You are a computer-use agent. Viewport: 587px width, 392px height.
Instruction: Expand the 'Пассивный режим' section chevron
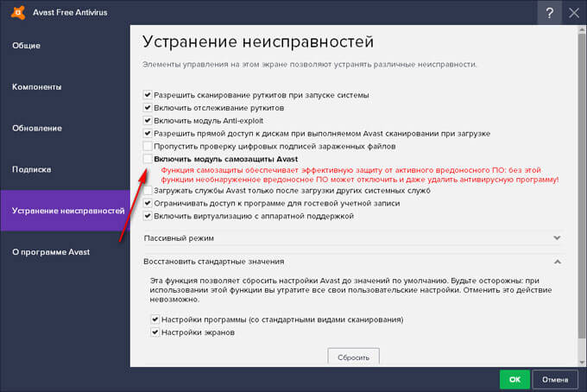pyautogui.click(x=557, y=238)
